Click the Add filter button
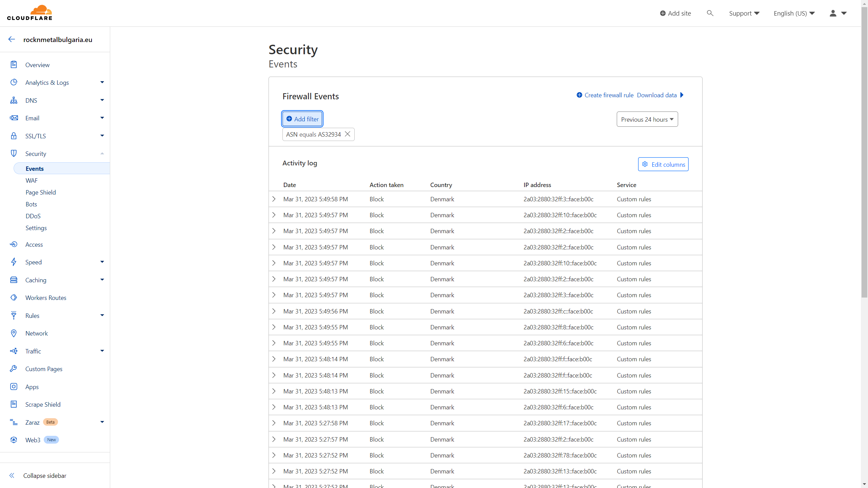The height and width of the screenshot is (488, 868). coord(302,119)
